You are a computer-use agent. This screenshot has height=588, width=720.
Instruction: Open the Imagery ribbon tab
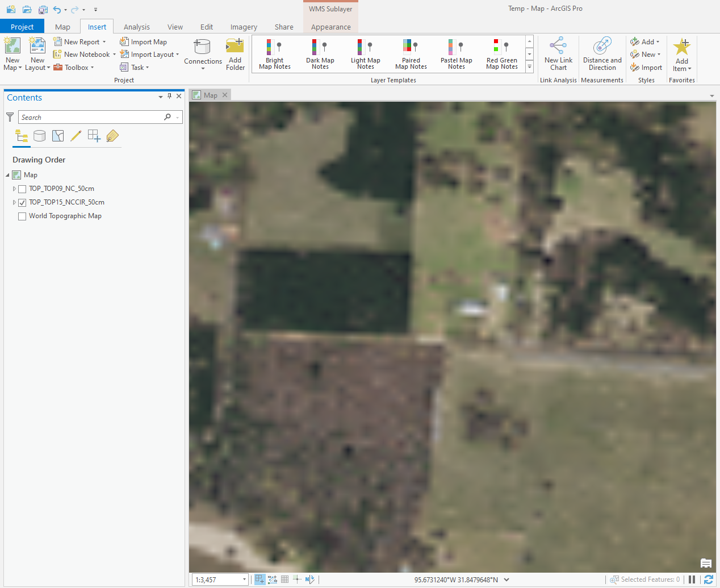coord(244,27)
